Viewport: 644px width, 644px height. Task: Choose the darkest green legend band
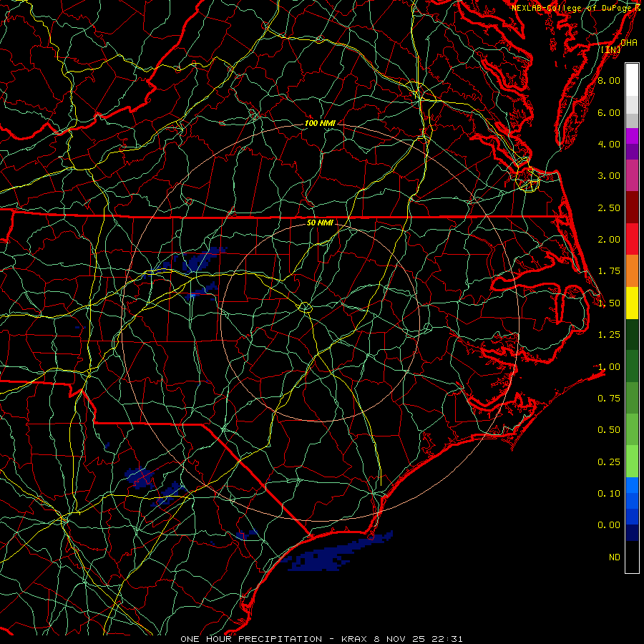(x=632, y=334)
